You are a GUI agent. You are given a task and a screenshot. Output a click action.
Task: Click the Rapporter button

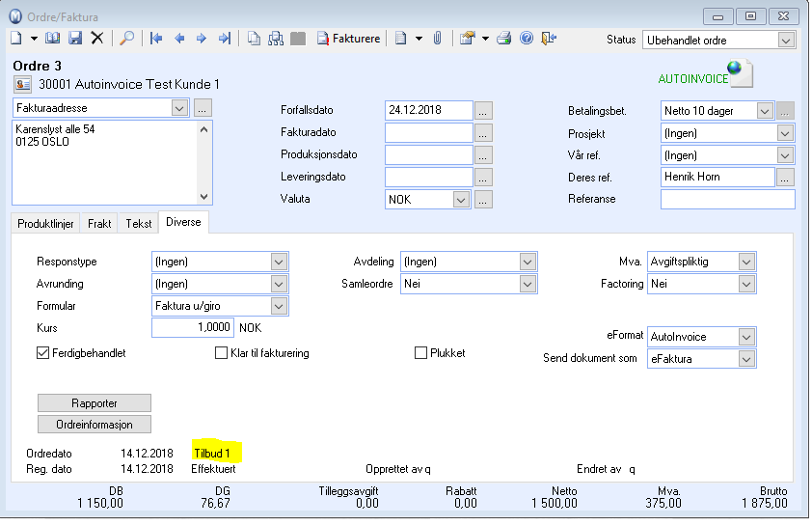tap(95, 402)
